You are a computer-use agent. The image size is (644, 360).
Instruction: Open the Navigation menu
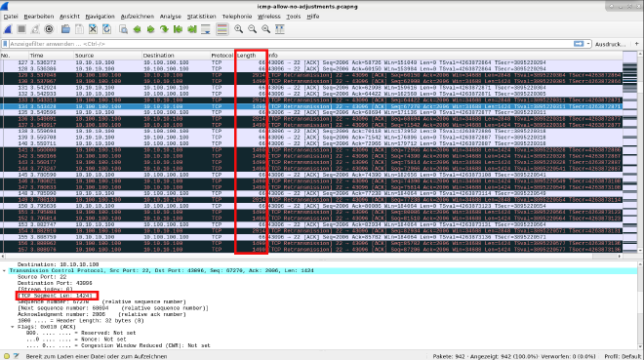click(x=100, y=17)
